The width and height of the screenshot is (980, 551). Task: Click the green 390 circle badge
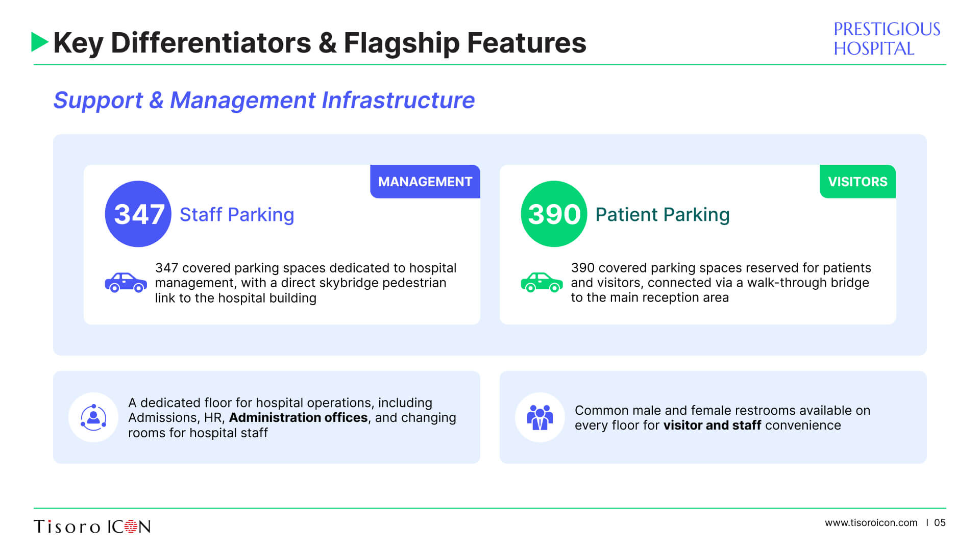[x=554, y=214]
